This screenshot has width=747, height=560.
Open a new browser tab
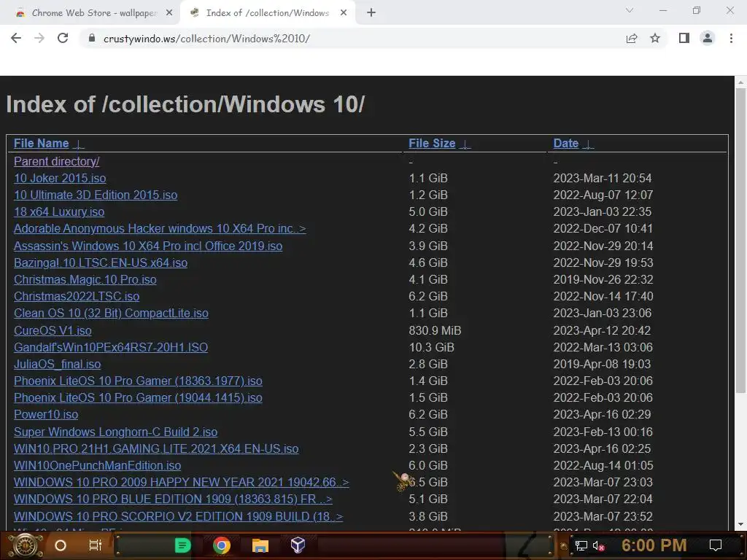click(371, 13)
